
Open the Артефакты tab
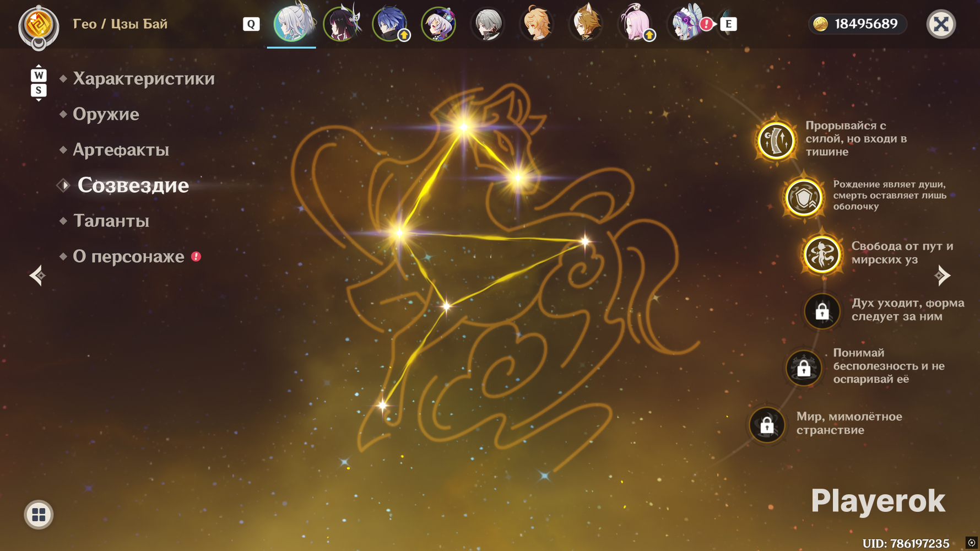click(121, 150)
